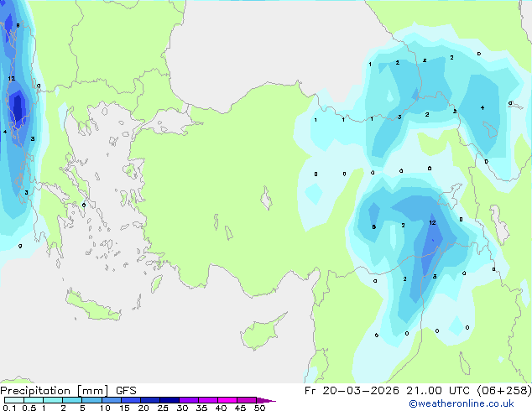Select the 30–35 mm purple legend swatch
The image size is (532, 411).
click(189, 400)
